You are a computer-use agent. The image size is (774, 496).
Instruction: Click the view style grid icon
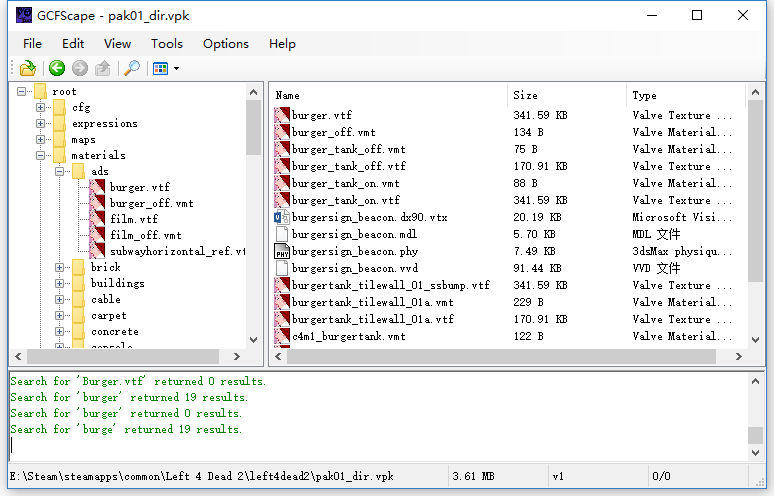(160, 68)
